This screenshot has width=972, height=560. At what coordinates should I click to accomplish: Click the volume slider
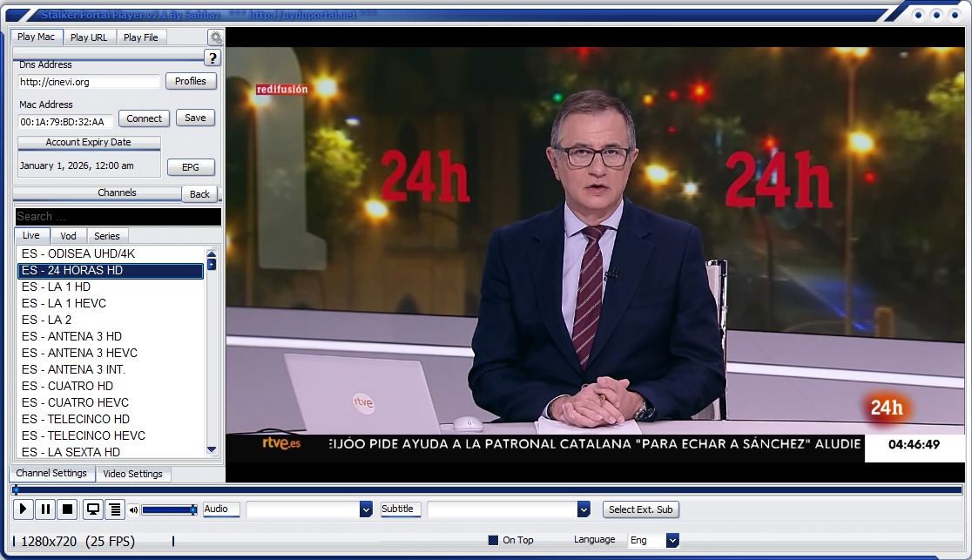click(x=169, y=509)
